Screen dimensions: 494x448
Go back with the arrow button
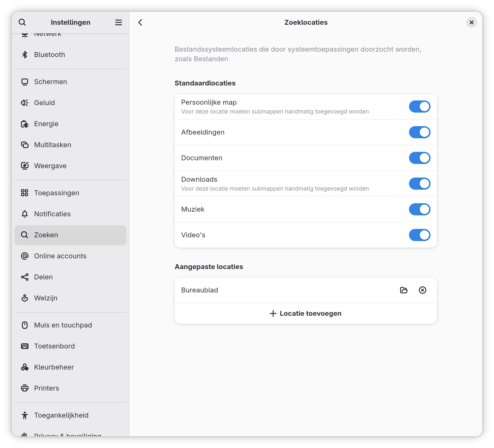[x=140, y=22]
